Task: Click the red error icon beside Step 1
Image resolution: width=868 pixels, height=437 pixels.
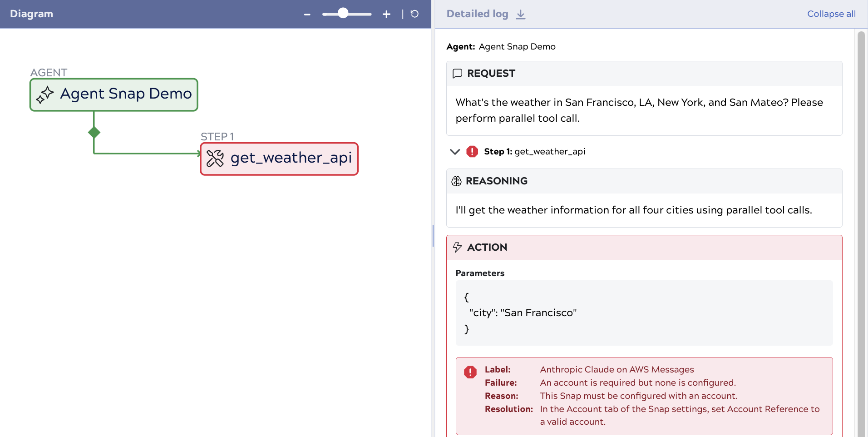Action: click(472, 152)
